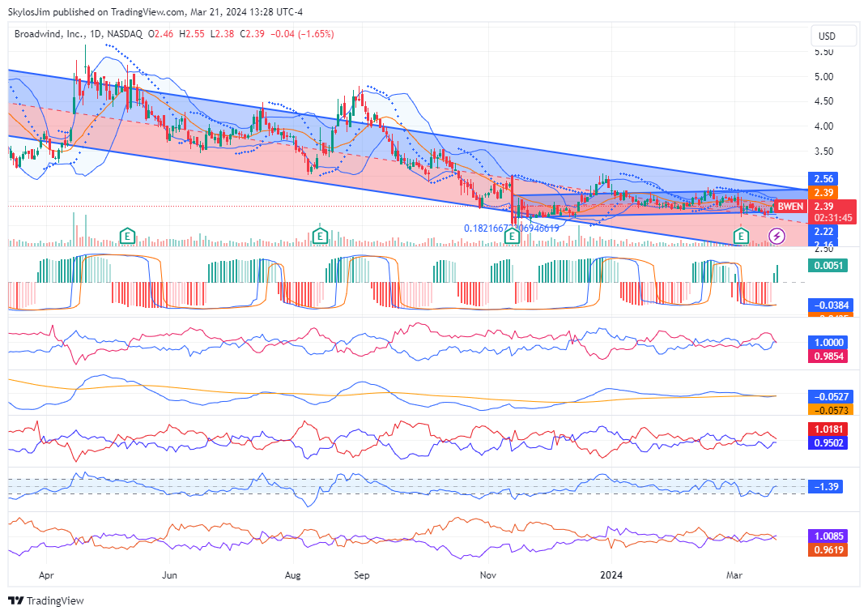Click the earnings E marker near June
Screen dimensions: 868x615
coord(127,236)
